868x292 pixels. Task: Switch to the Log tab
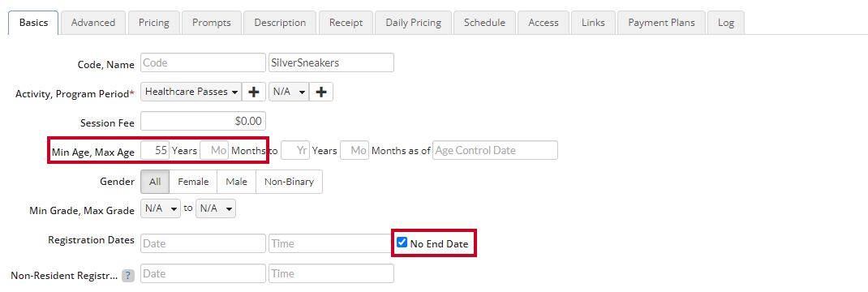(726, 23)
